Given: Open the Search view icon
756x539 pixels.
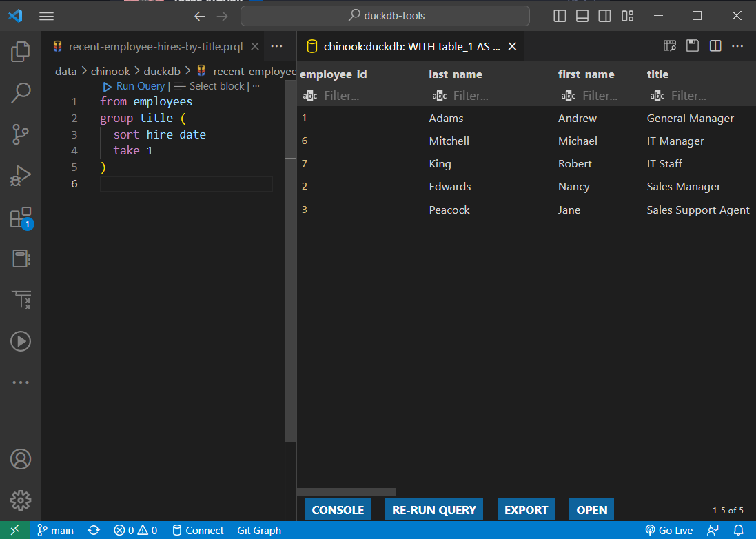Looking at the screenshot, I should 21,93.
